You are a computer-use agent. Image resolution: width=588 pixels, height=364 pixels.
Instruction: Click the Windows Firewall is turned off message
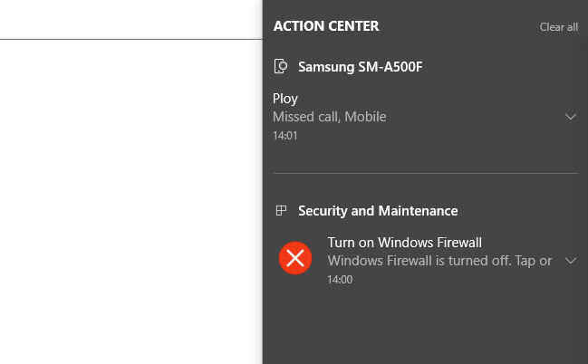pos(439,261)
